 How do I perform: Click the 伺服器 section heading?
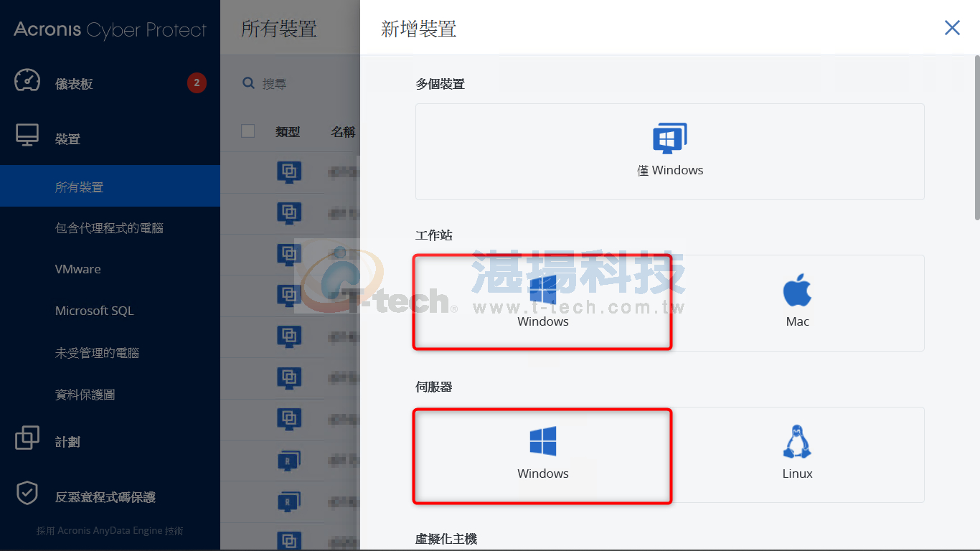click(x=434, y=387)
